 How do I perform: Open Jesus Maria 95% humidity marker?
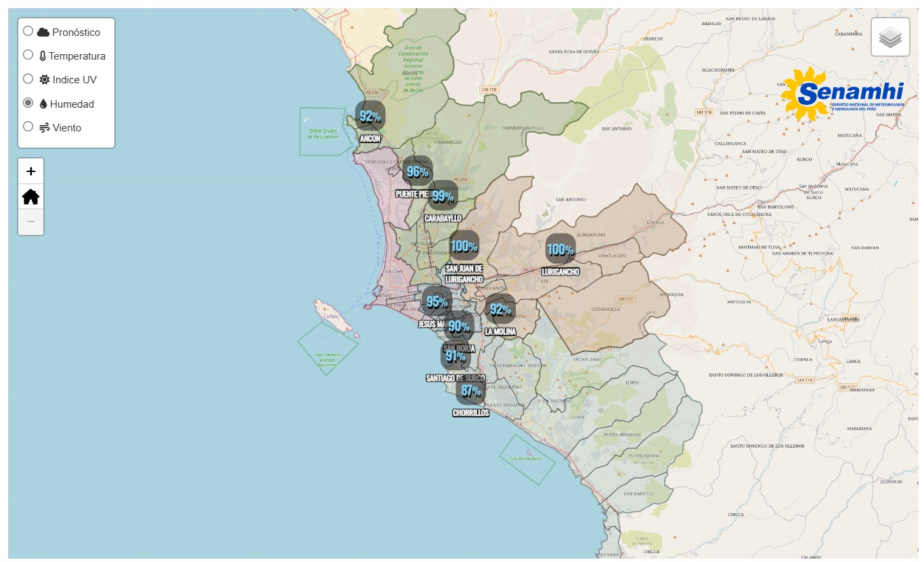[x=437, y=302]
